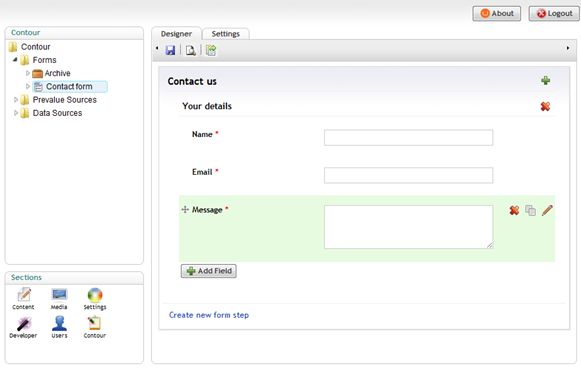Screen dimensions: 581x368
Task: Open the Settings section icon
Action: 95,299
